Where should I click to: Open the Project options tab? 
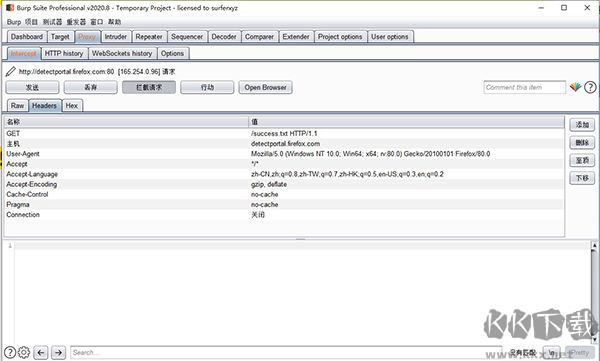click(340, 37)
